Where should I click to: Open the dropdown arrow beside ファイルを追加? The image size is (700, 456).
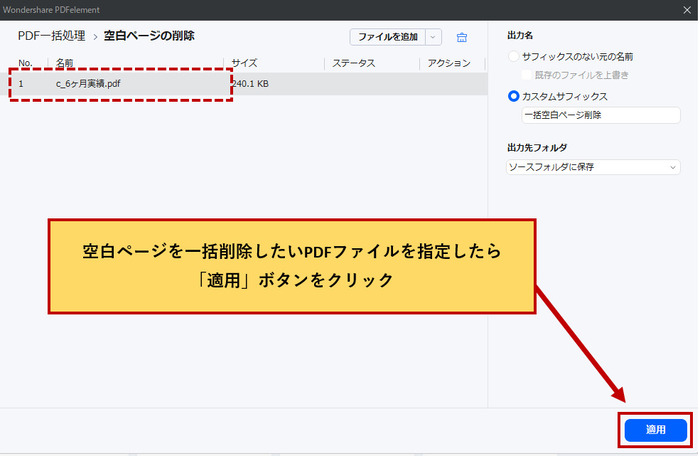tap(433, 37)
